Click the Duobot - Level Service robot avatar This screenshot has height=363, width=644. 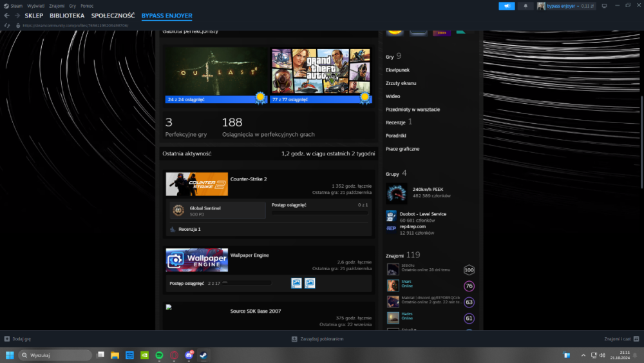pyautogui.click(x=391, y=216)
